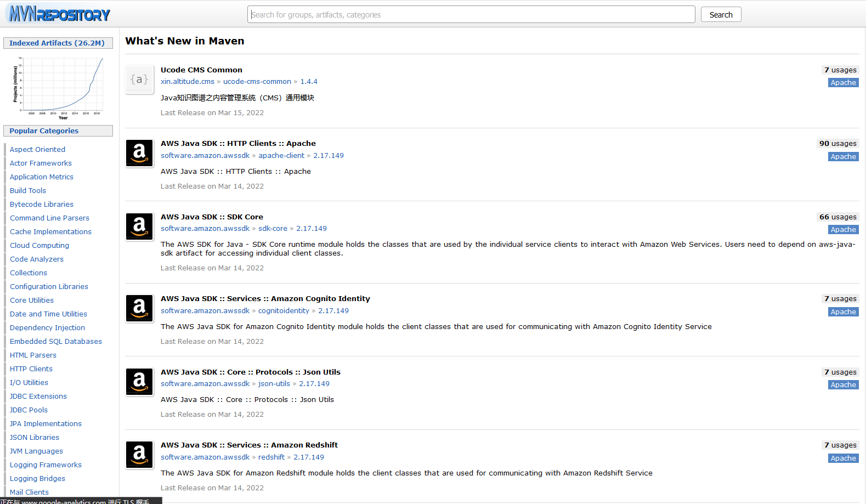The height and width of the screenshot is (504, 866).
Task: Open the indexed artifacts growth chart
Action: pos(58,88)
